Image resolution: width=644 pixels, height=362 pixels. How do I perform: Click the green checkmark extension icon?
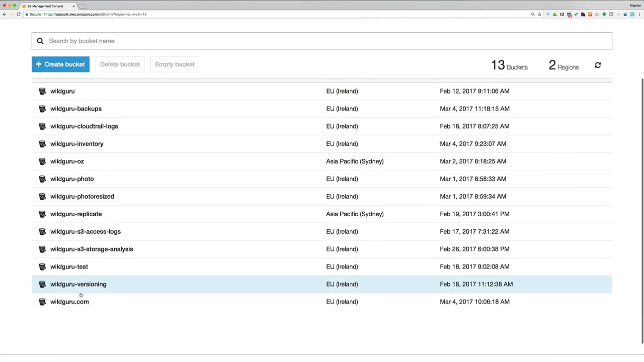[x=576, y=14]
